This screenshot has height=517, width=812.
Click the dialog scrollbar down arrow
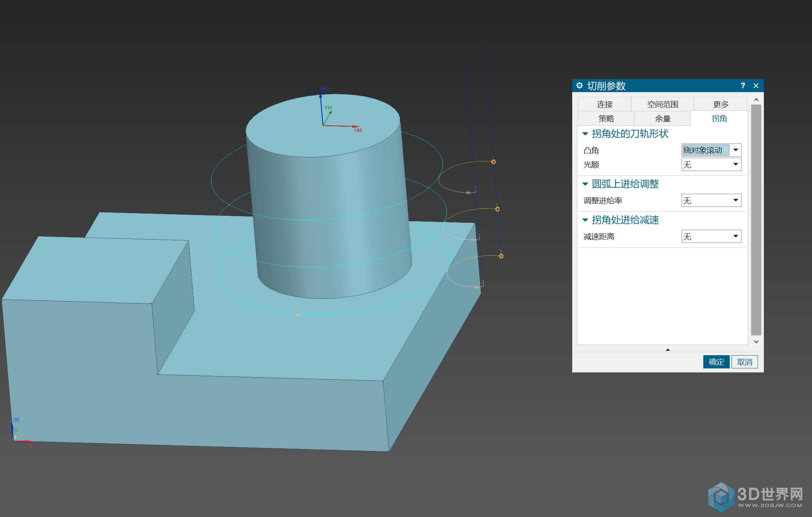click(x=756, y=342)
